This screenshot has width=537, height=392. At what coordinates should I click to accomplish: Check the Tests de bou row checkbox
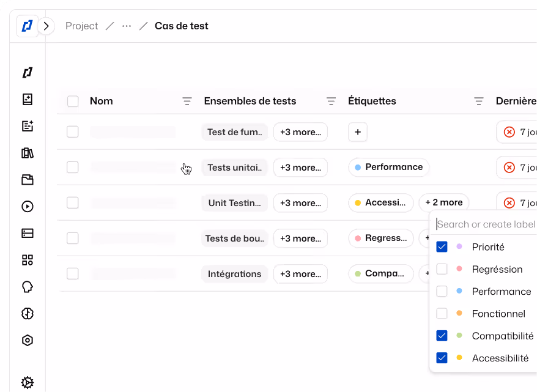73,238
